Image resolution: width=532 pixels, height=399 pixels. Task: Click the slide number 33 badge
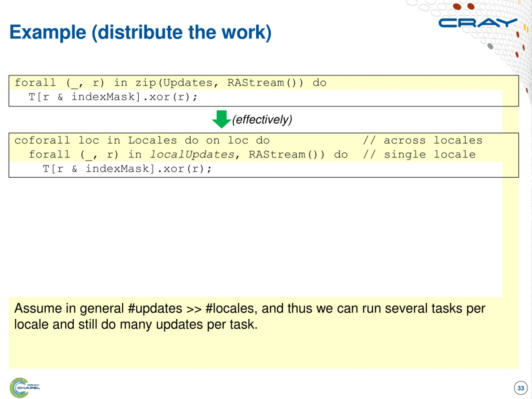(x=521, y=388)
